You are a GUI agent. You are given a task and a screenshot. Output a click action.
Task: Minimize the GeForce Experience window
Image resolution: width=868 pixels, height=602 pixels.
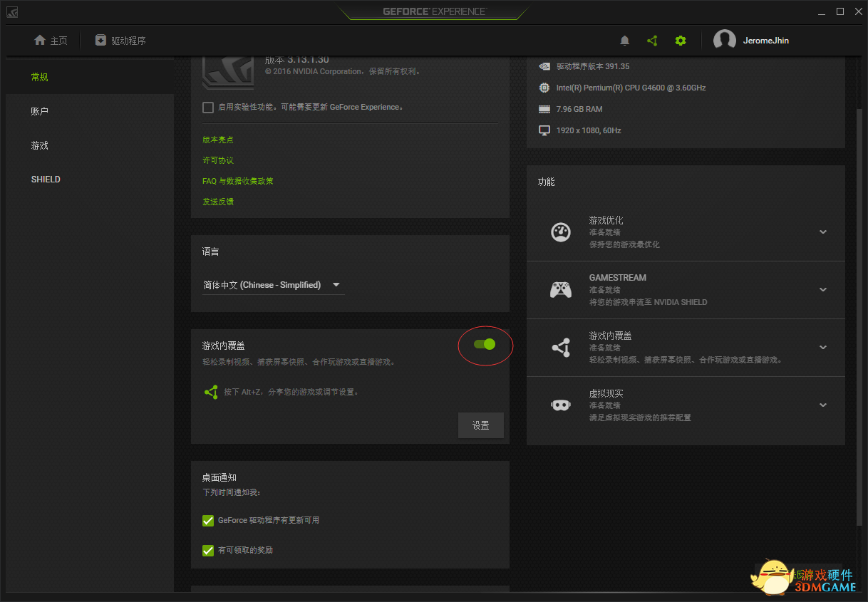822,11
